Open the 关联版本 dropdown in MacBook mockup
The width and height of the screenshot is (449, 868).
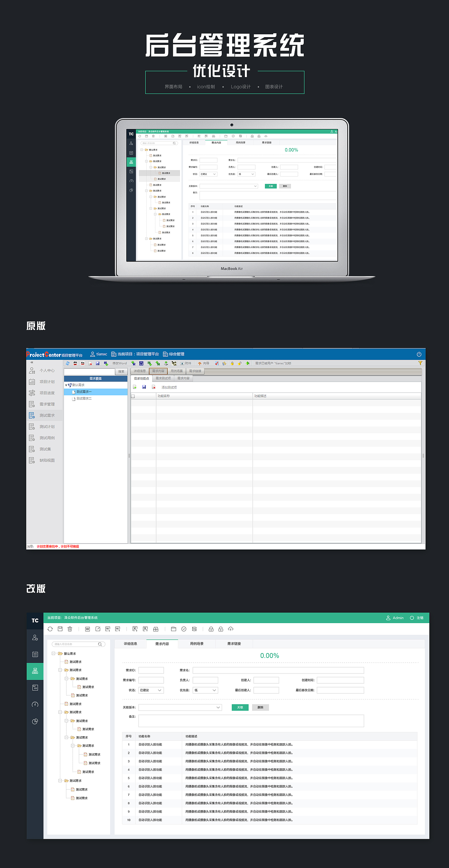click(x=229, y=186)
